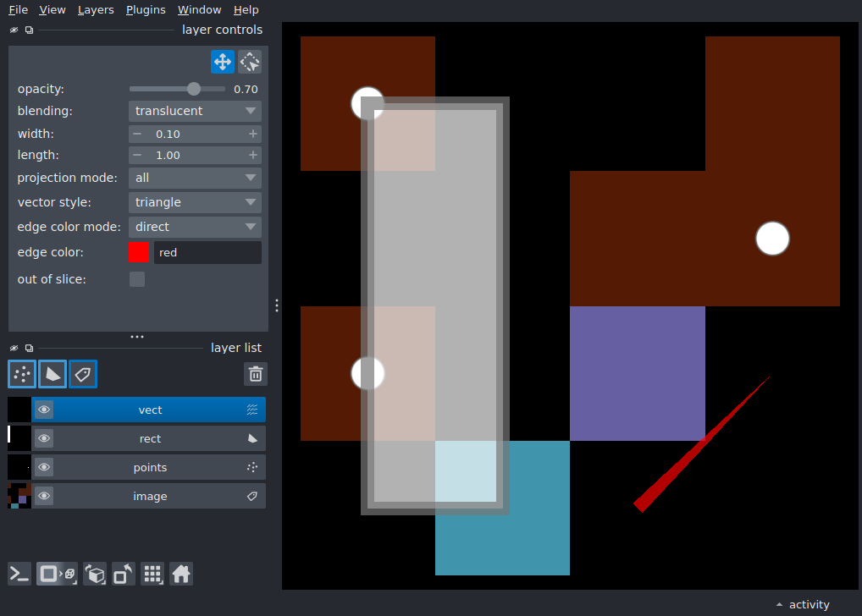862x616 pixels.
Task: Click the white point on right canvas
Action: [772, 239]
